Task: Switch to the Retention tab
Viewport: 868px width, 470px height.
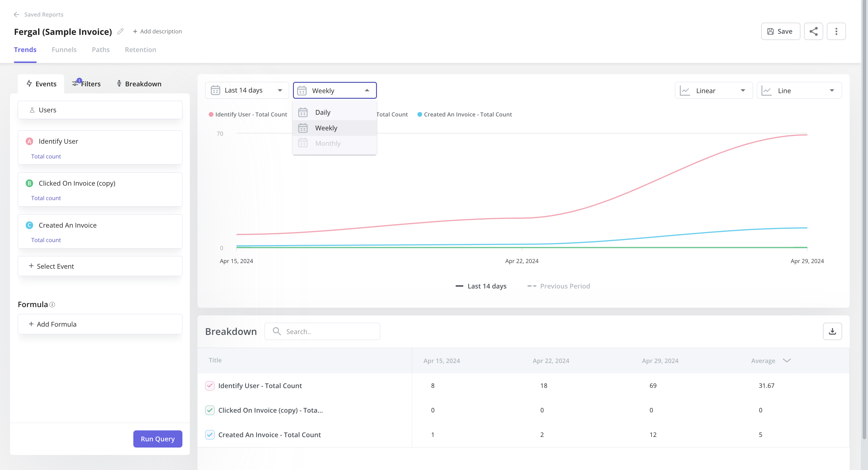Action: pos(140,50)
